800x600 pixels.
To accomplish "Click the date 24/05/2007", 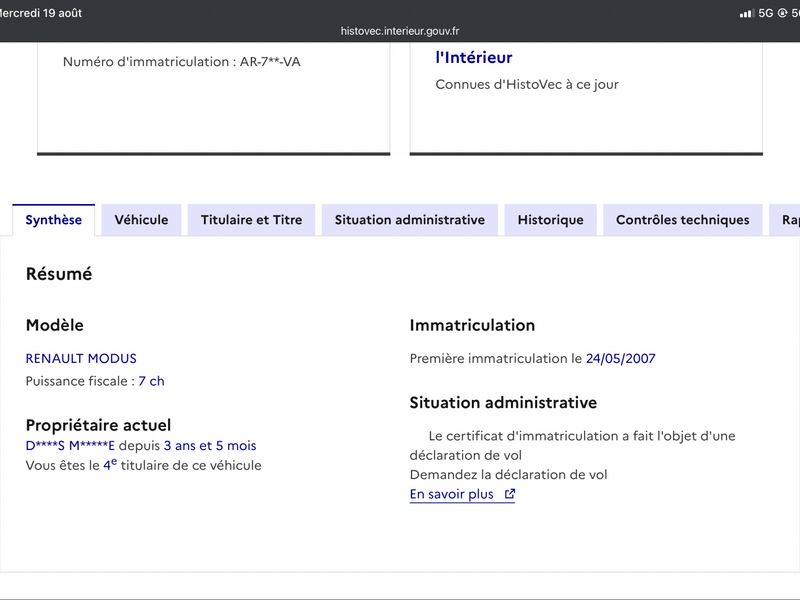I will pos(620,359).
